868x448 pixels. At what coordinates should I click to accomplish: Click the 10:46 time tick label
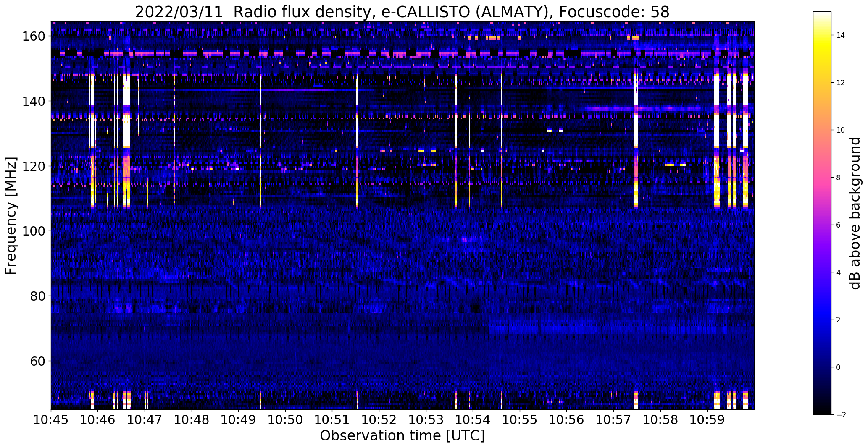coord(98,420)
